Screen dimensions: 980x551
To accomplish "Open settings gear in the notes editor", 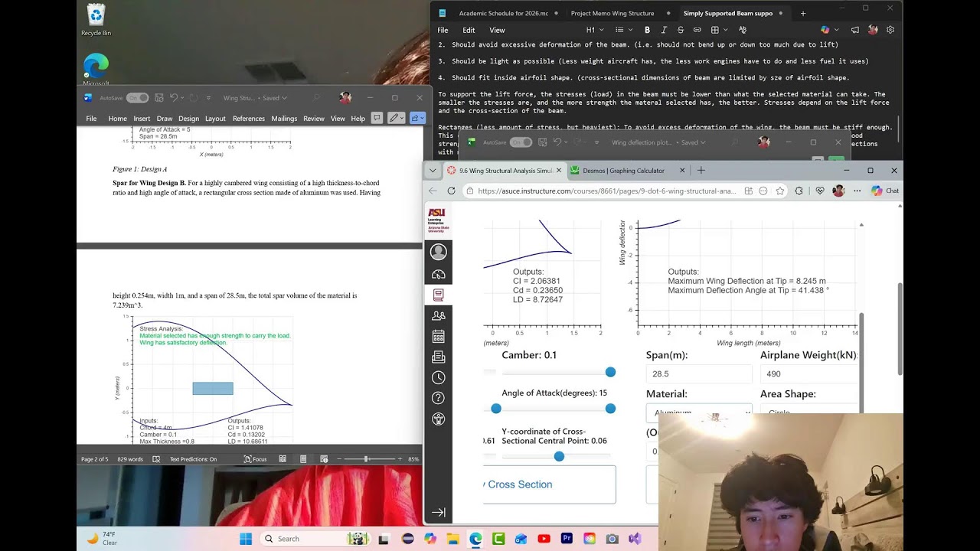I will pyautogui.click(x=890, y=30).
